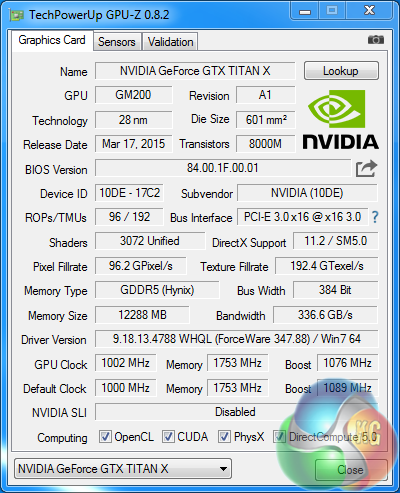Click the NVIDIA logo image
Viewport: 400px width, 493px height.
(x=341, y=120)
